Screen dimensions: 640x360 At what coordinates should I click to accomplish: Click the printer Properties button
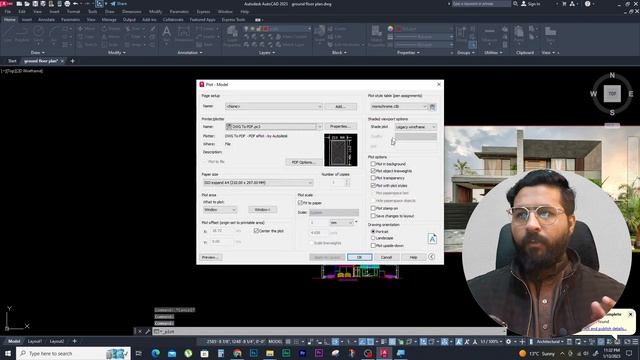click(x=340, y=127)
